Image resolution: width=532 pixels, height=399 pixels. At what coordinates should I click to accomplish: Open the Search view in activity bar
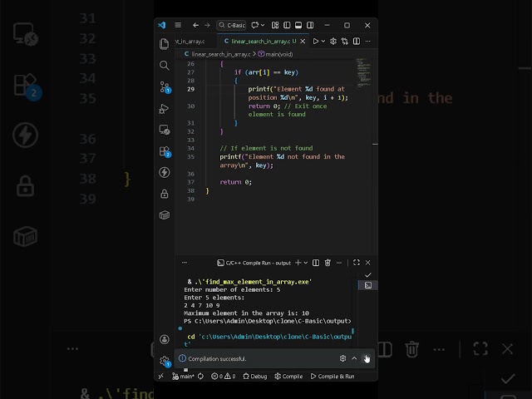coord(165,65)
